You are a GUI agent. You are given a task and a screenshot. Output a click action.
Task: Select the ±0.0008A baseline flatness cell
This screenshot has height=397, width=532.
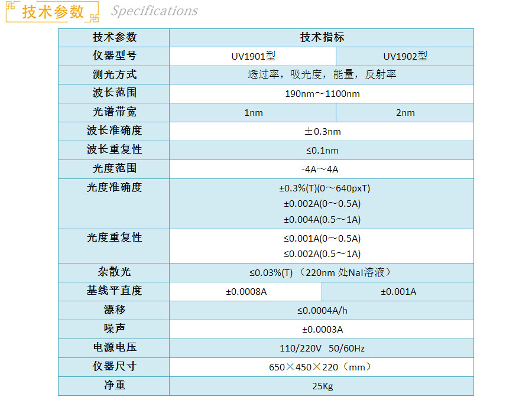(x=246, y=291)
